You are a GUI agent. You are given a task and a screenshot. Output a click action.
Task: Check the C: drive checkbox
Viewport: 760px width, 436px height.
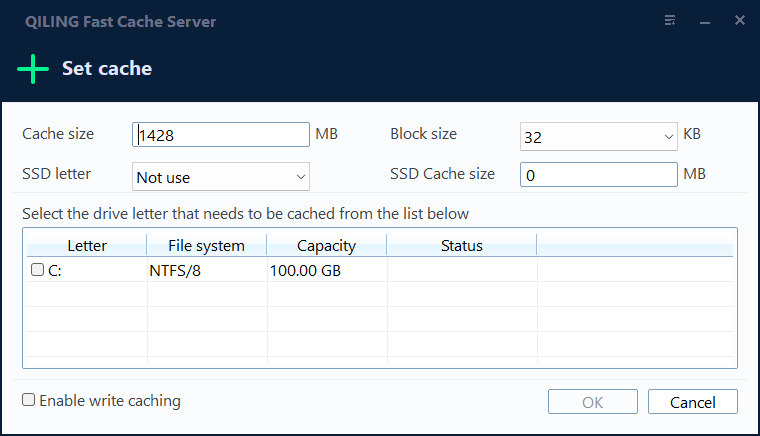coord(38,270)
